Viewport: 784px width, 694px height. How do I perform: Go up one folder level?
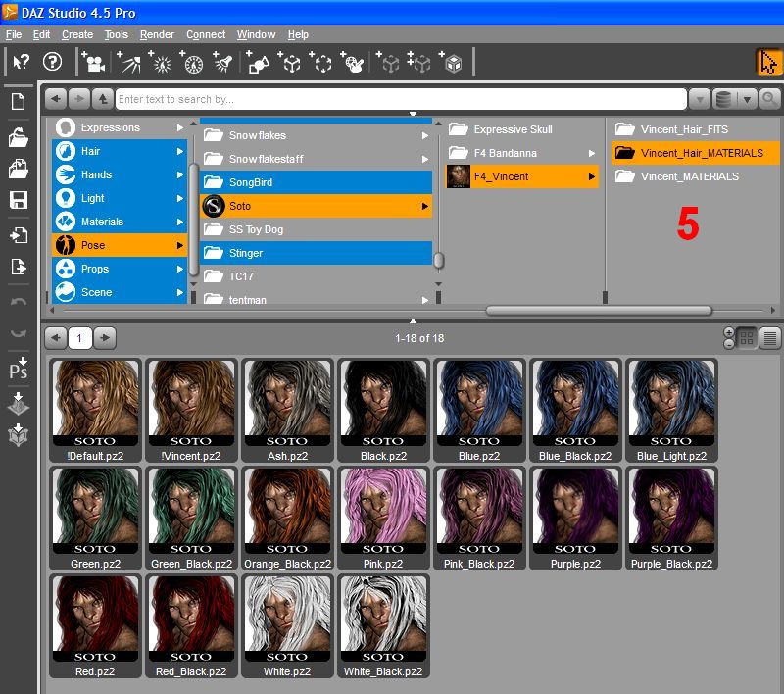pos(103,99)
